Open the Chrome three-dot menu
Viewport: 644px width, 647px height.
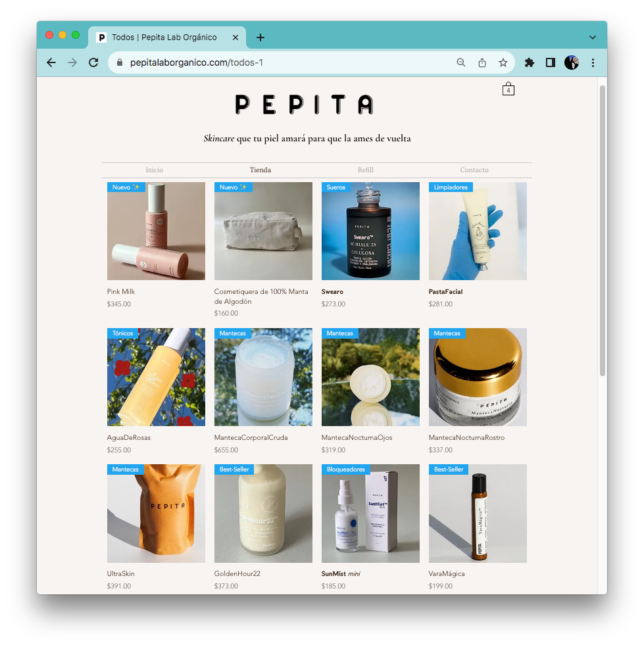point(593,62)
